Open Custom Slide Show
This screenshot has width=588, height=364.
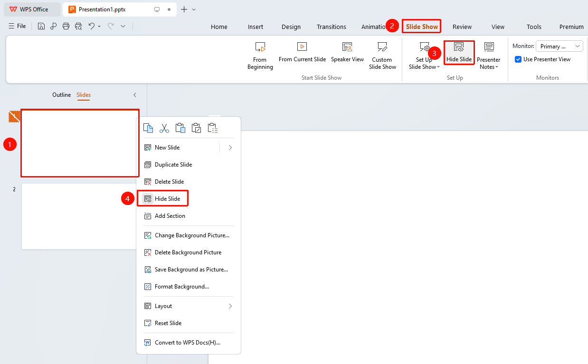pyautogui.click(x=382, y=56)
